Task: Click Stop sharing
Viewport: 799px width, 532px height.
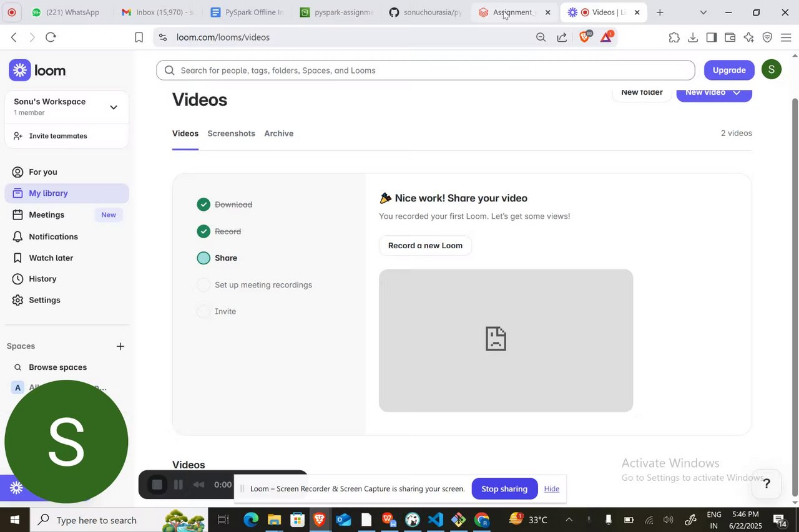Action: click(x=504, y=489)
